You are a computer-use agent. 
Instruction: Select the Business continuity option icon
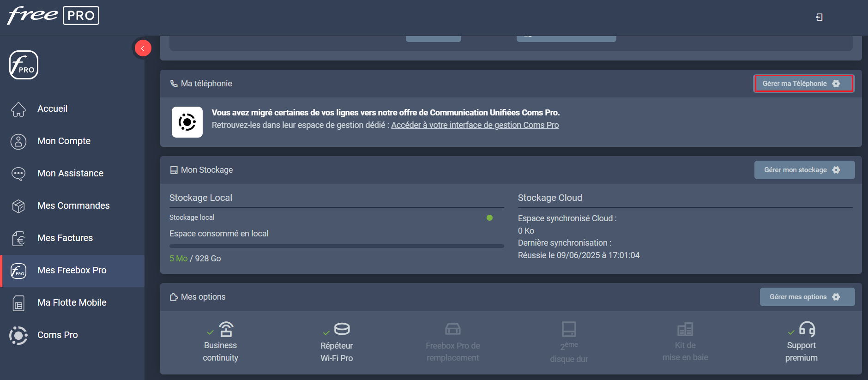click(226, 329)
